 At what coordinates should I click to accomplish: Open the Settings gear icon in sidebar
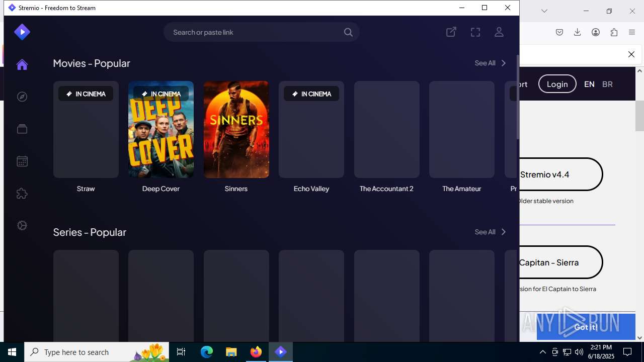[x=22, y=226]
